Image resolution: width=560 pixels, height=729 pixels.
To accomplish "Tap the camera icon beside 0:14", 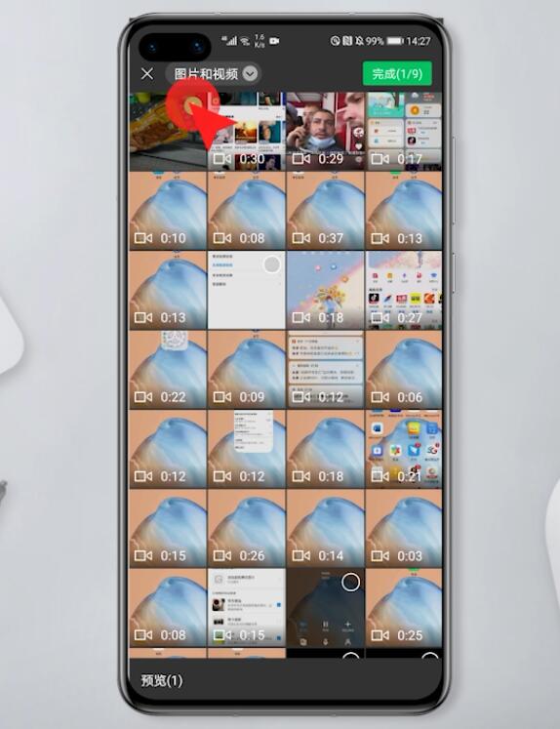I will point(301,555).
